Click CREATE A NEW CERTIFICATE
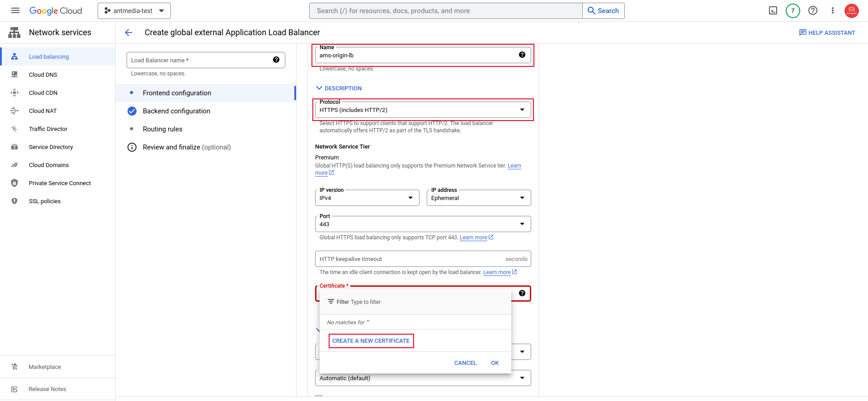The image size is (868, 401). (x=371, y=341)
